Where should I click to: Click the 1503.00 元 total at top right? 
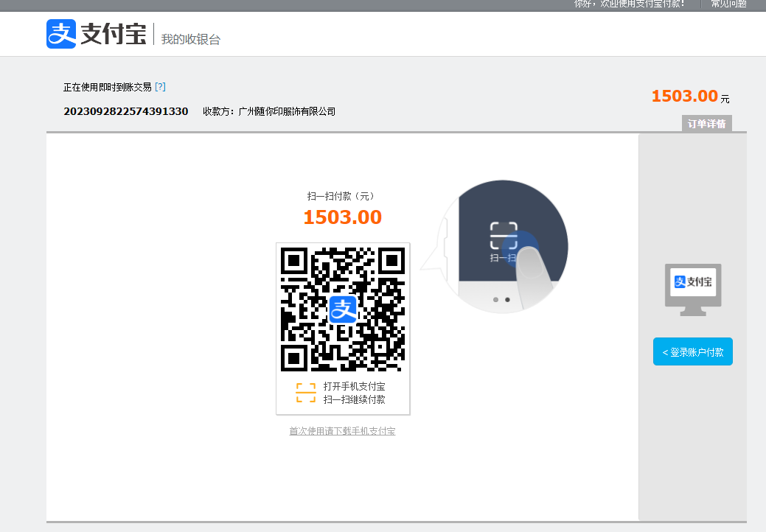coord(685,97)
